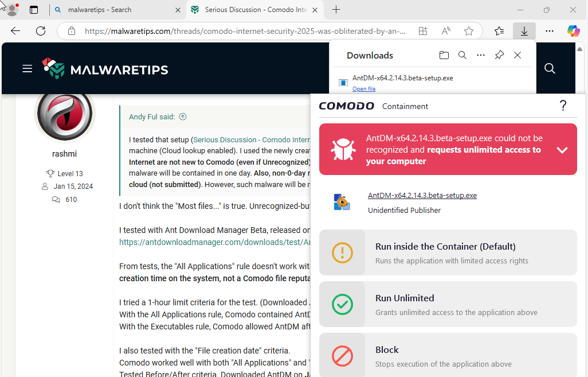Click Open file link under AntDM download
The width and height of the screenshot is (588, 377).
point(364,89)
